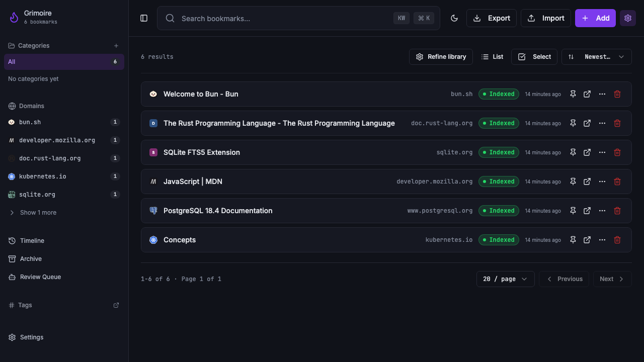Open Welcome to Bun in new tab
The width and height of the screenshot is (644, 362).
pos(587,94)
